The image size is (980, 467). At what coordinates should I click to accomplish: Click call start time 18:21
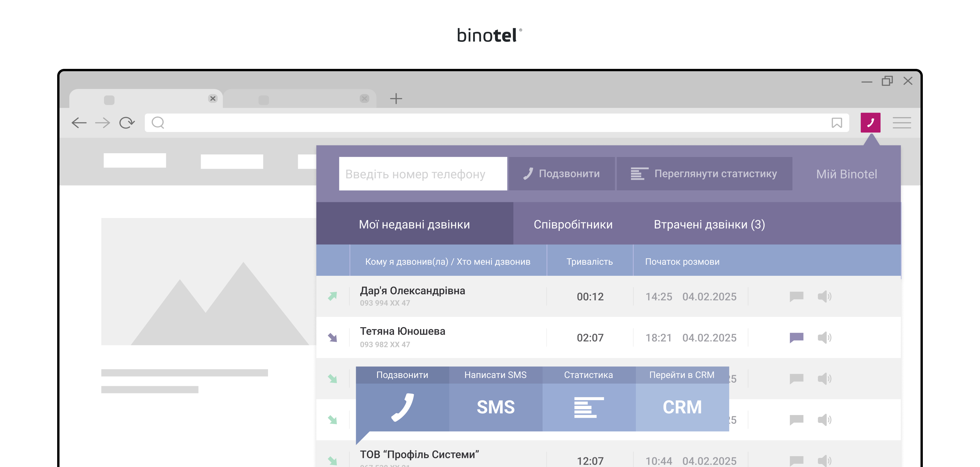(x=659, y=338)
